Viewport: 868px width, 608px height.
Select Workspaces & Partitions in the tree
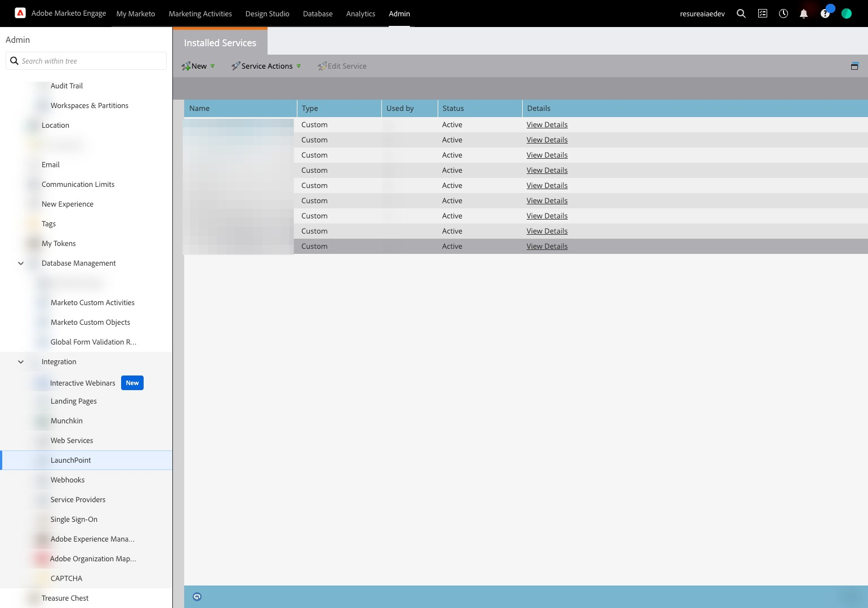click(x=90, y=105)
